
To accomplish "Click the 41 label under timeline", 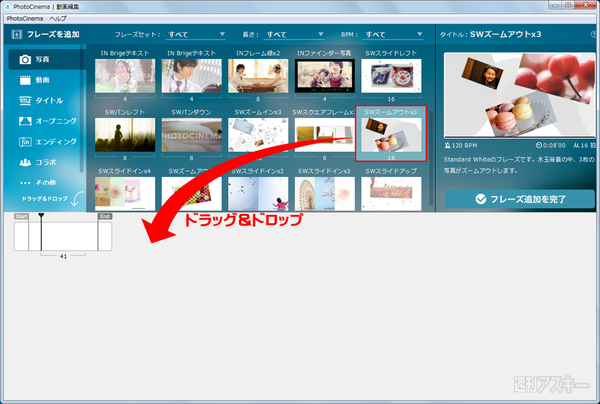I will pyautogui.click(x=63, y=256).
